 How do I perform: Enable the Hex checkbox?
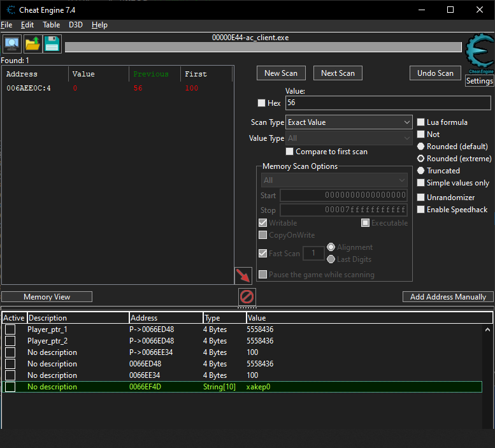261,103
